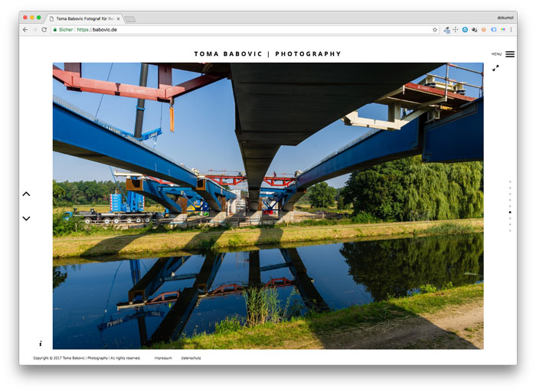Image resolution: width=536 pixels, height=392 pixels.
Task: Click the copyright 2017 Toma Babovic text
Action: pyautogui.click(x=87, y=358)
